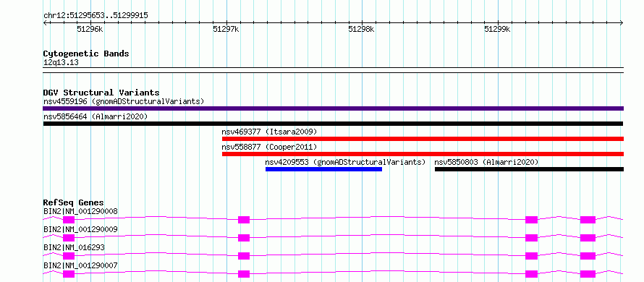The height and width of the screenshot is (282, 644).
Task: Click the nsv469377 (Itsara2009) label
Action: tap(269, 132)
